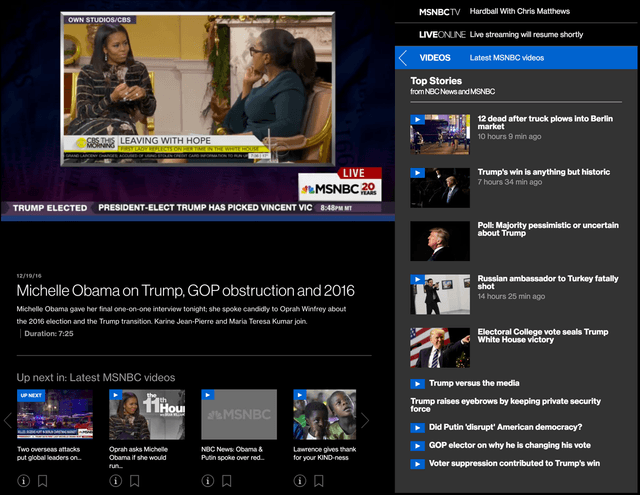Open info for Lawrence gives thanks video
640x495 pixels.
click(300, 481)
